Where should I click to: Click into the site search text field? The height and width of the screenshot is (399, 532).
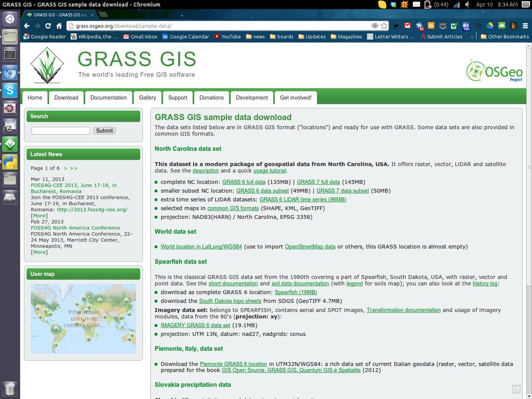[x=60, y=131]
